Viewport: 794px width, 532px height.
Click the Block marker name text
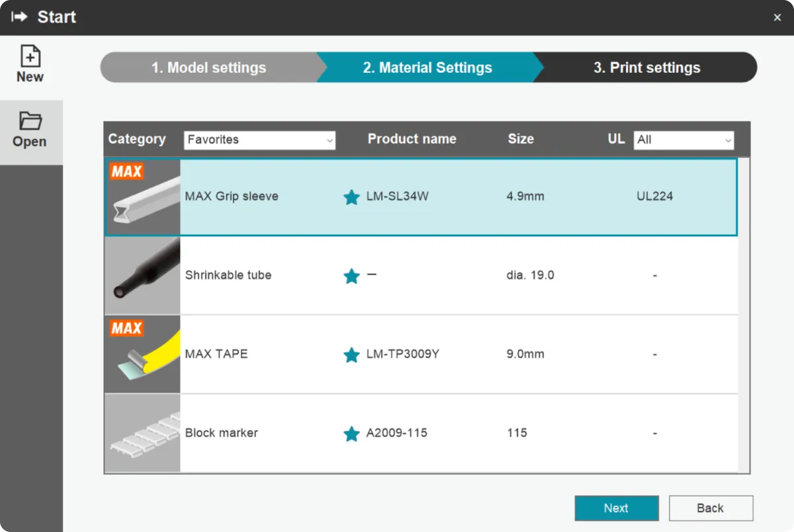pos(222,433)
